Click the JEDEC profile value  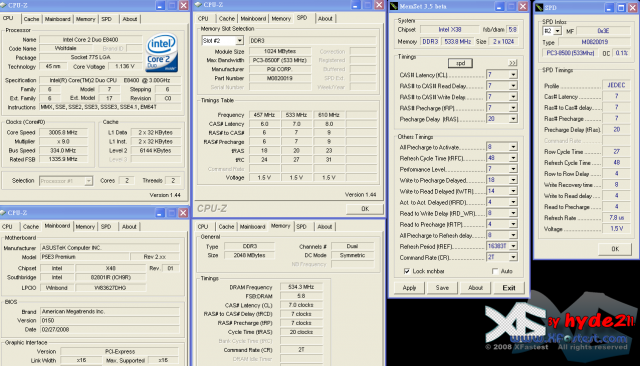point(616,85)
